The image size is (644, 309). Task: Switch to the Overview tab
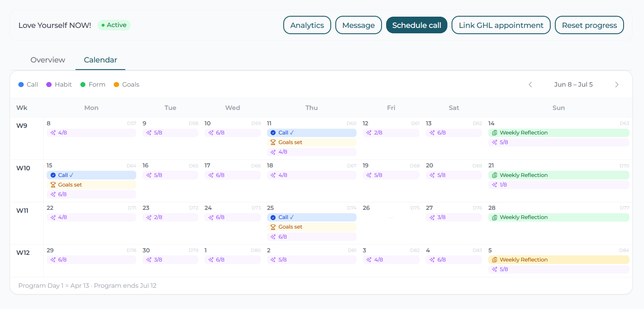tap(48, 60)
